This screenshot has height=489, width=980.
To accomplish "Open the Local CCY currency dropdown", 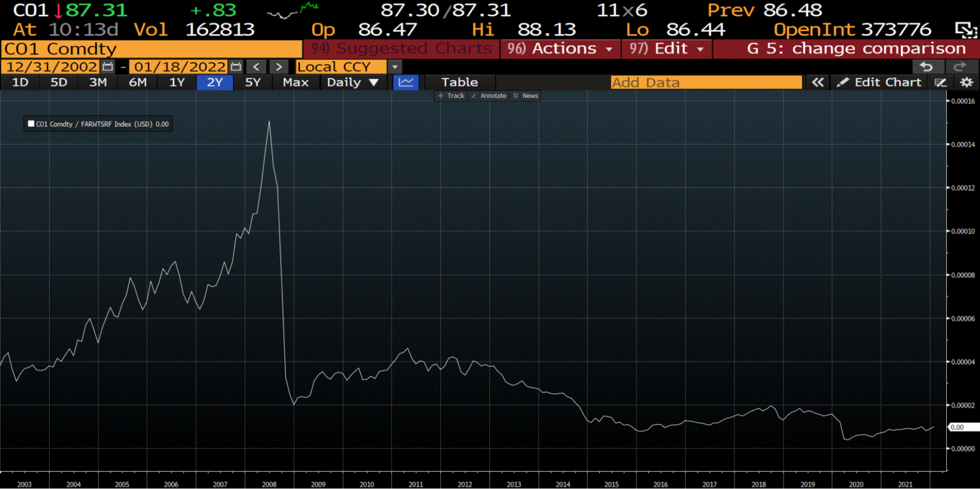I will 394,66.
